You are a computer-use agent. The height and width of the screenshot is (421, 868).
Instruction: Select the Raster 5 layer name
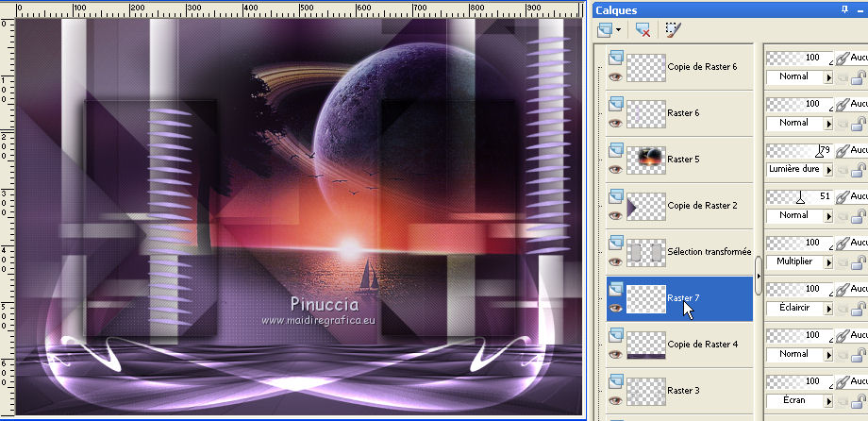tap(683, 159)
